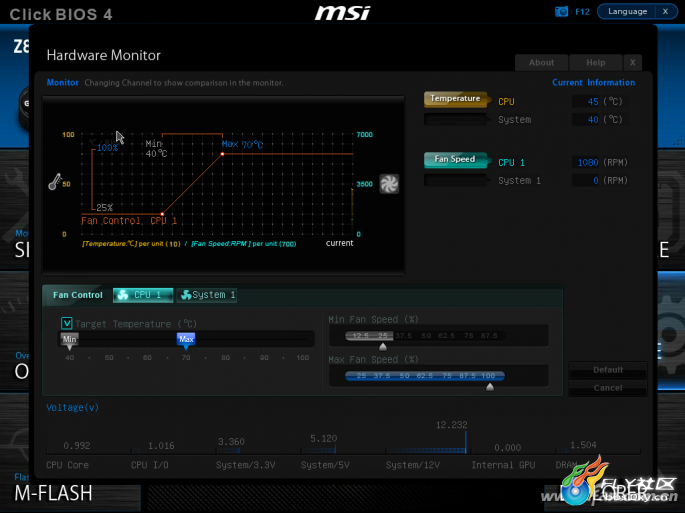
Task: Open the Language selector
Action: 627,11
